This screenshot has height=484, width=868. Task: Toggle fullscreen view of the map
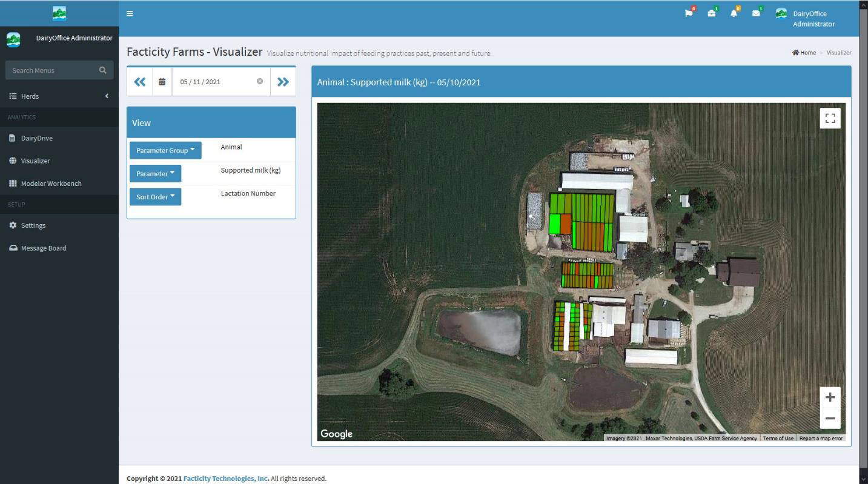coord(830,118)
